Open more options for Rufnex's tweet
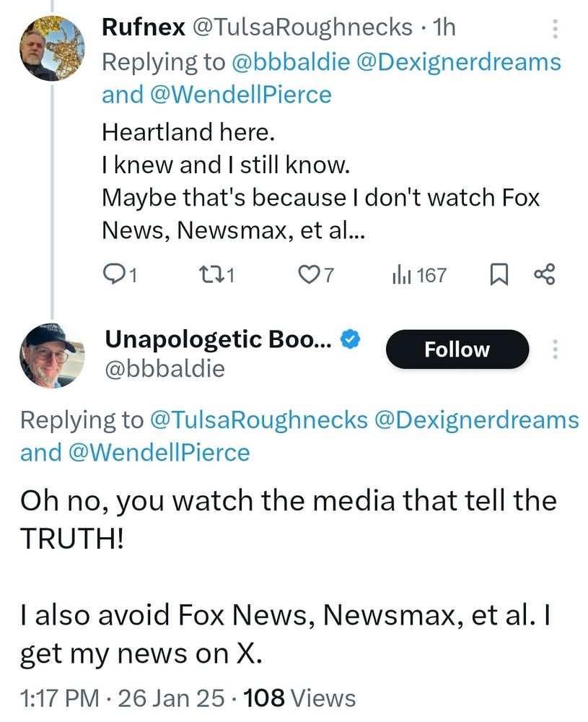The image size is (588, 722). click(556, 29)
